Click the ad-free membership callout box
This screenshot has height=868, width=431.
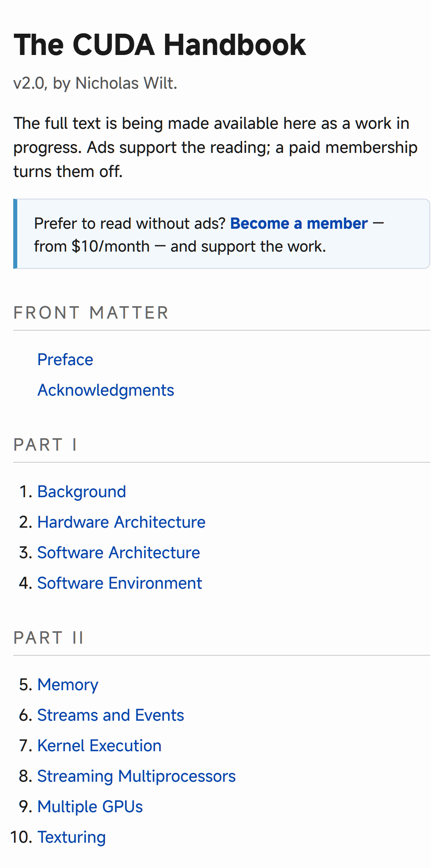(222, 234)
